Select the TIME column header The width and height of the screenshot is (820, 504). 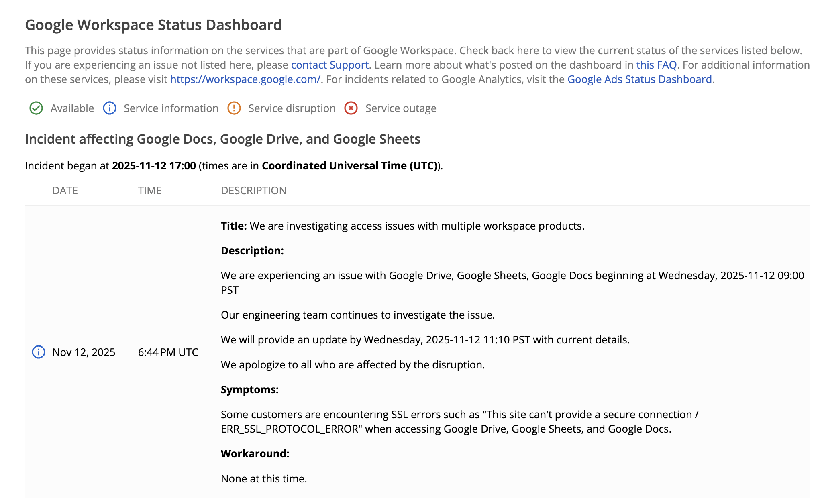point(149,190)
